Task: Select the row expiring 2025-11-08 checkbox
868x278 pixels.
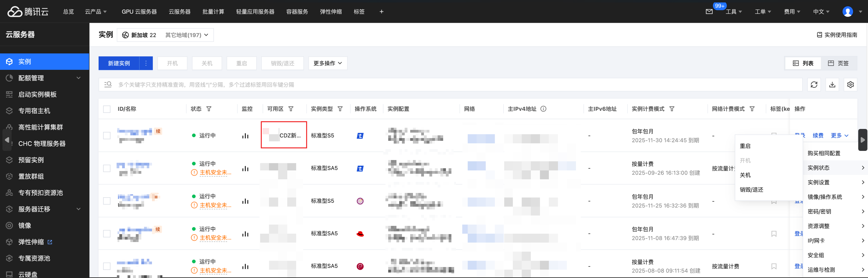Action: 107,233
